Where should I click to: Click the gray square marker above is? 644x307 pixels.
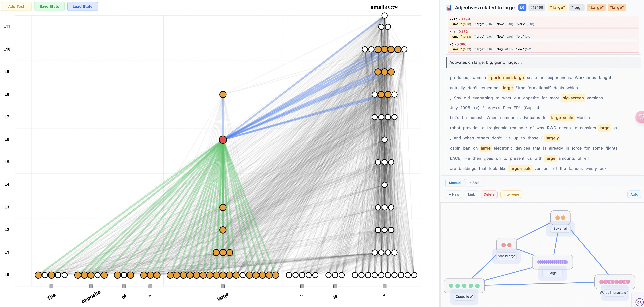tap(335, 286)
